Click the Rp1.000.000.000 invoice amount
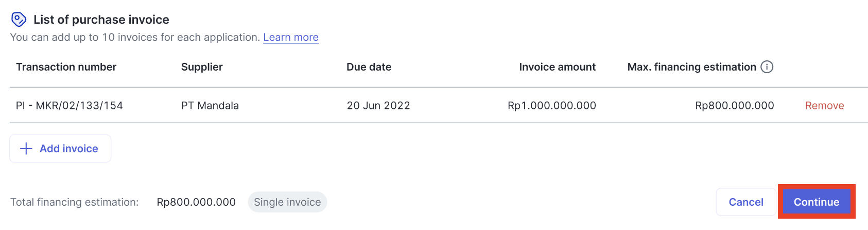This screenshot has width=868, height=230. [552, 106]
